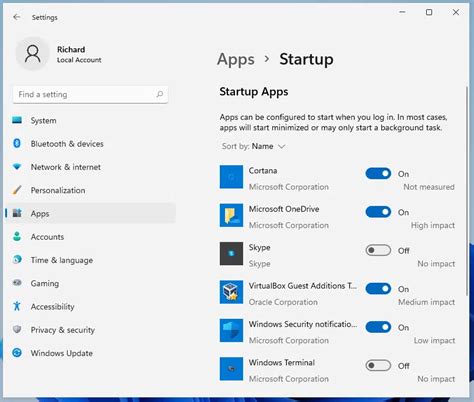
Task: Click the Startup Apps heading
Action: click(x=254, y=92)
